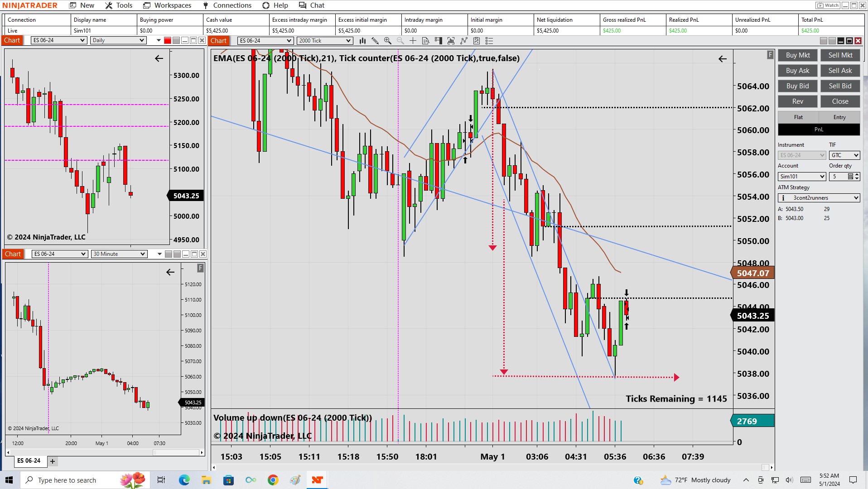Viewport: 868px width, 489px height.
Task: Open the 2000 Tick interval dropdown
Action: tap(325, 41)
